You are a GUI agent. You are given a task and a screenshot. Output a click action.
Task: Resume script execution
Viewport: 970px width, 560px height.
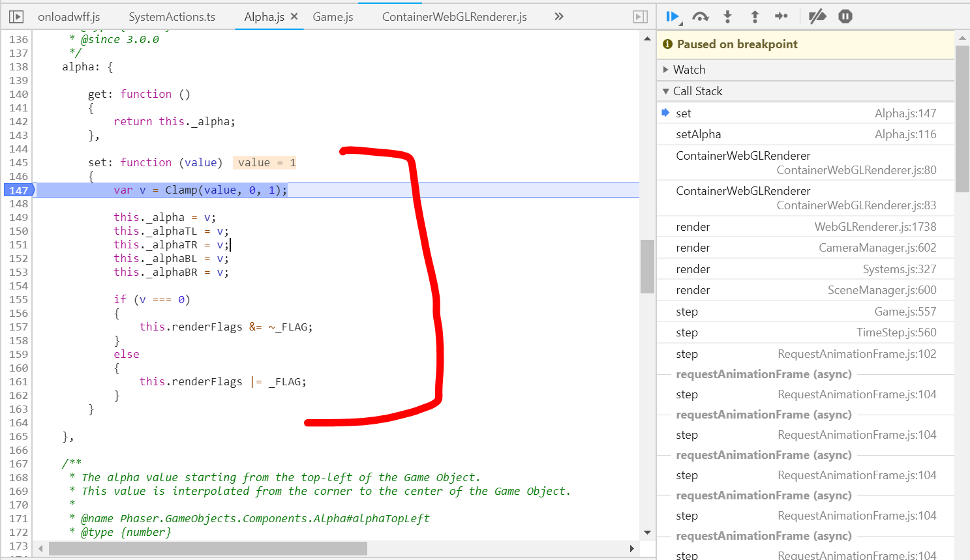pos(673,16)
